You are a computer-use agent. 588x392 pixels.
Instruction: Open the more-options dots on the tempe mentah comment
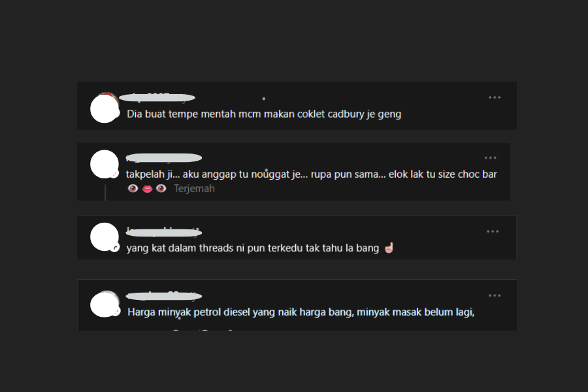[x=495, y=97]
